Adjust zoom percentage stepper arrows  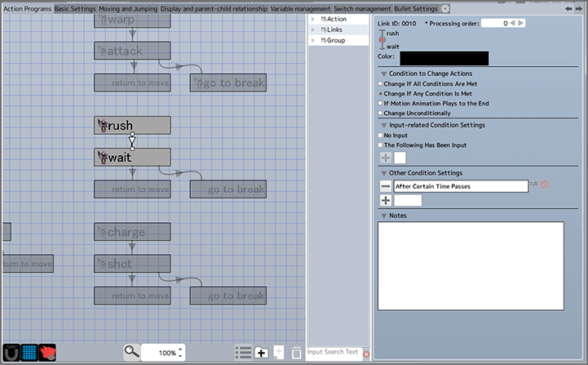point(180,352)
